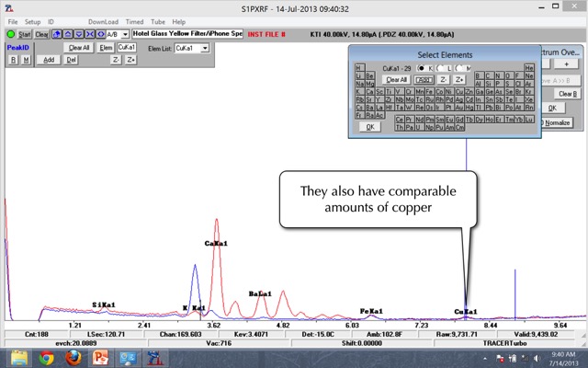The width and height of the screenshot is (588, 368).
Task: Select the K line radio button
Action: tap(422, 68)
